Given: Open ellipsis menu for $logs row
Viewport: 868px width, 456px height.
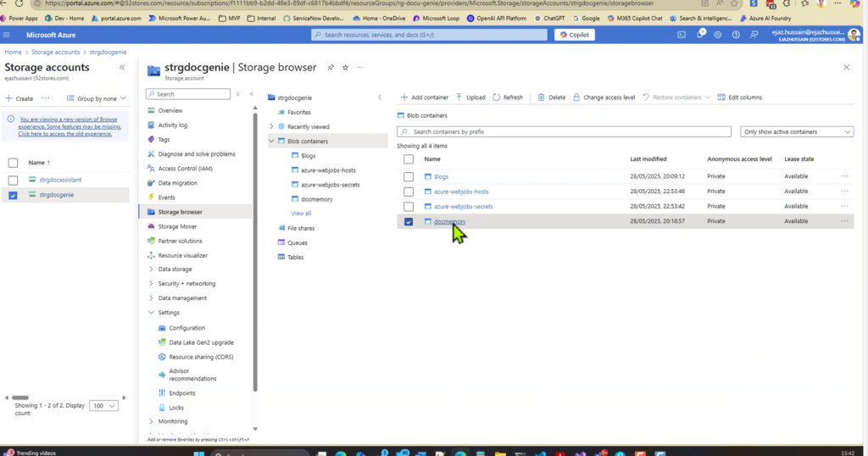Looking at the screenshot, I should 844,176.
